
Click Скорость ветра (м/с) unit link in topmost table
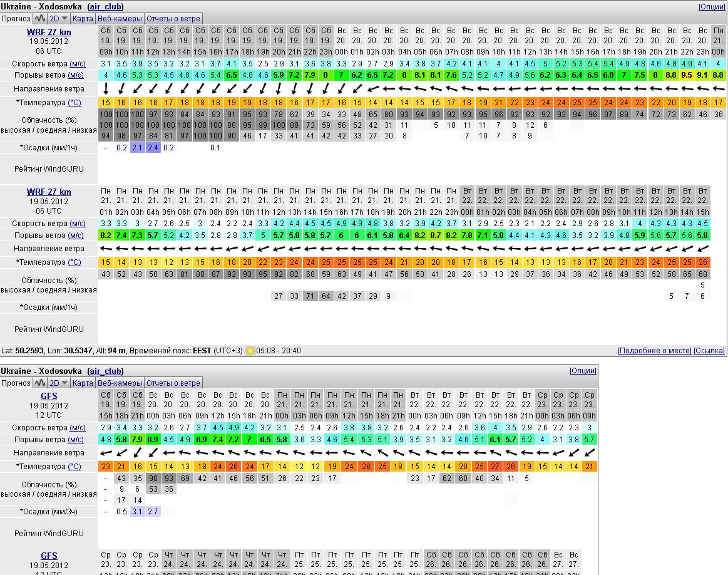[x=77, y=63]
